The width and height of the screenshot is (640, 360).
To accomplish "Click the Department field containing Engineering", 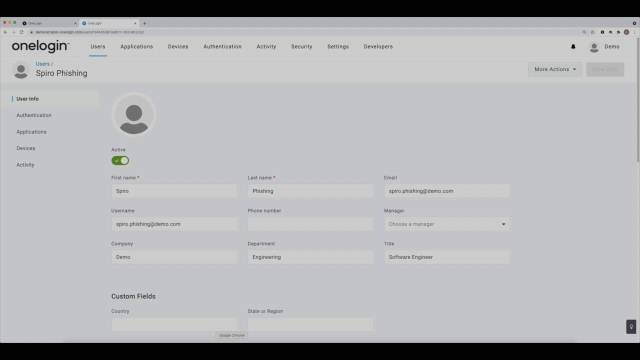I will pos(310,257).
